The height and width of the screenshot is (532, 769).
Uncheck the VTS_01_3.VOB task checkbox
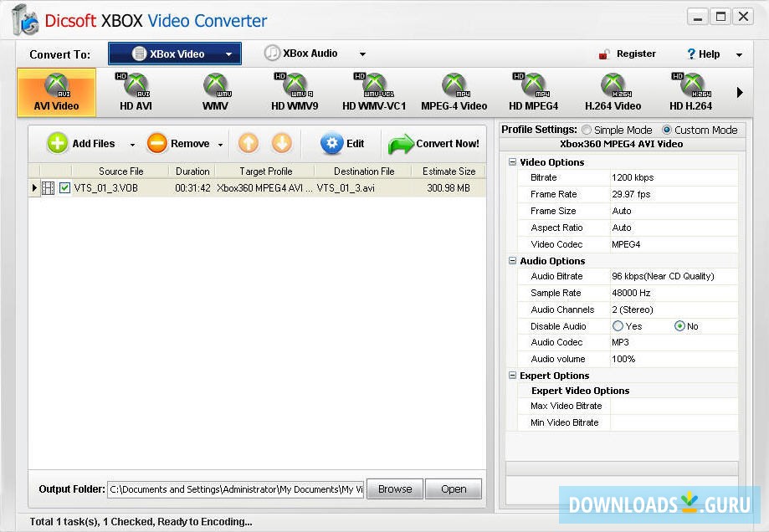64,188
